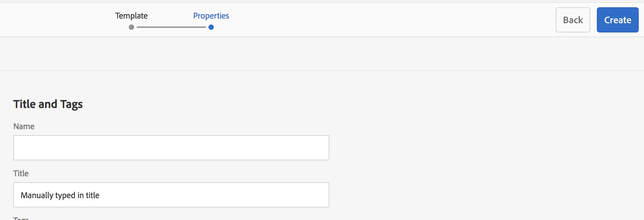The image size is (644, 220).
Task: Click the Title field label
Action: pos(21,173)
